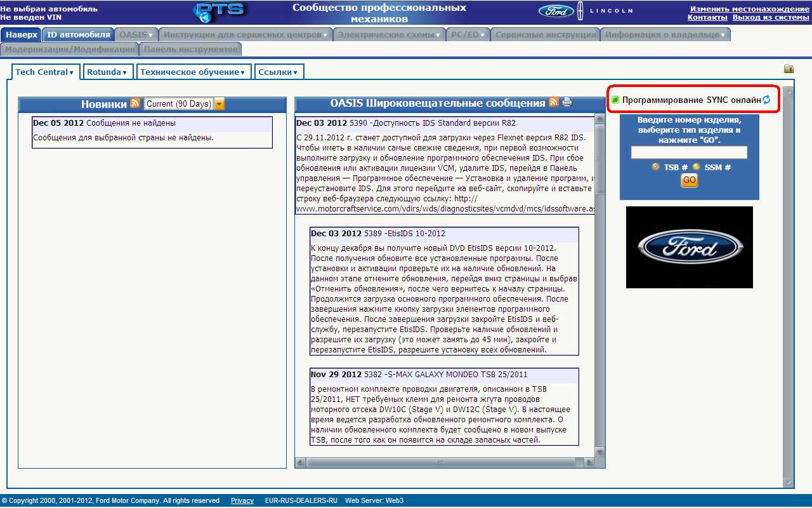Click OASIS messages vertical scrollbar down arrow
Viewport: 812px width, 508px height.
(x=600, y=452)
